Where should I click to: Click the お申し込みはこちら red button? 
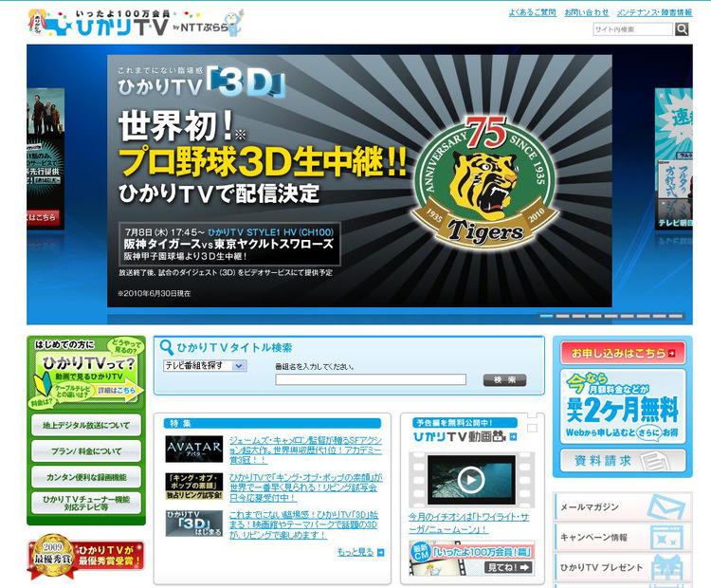[x=623, y=353]
